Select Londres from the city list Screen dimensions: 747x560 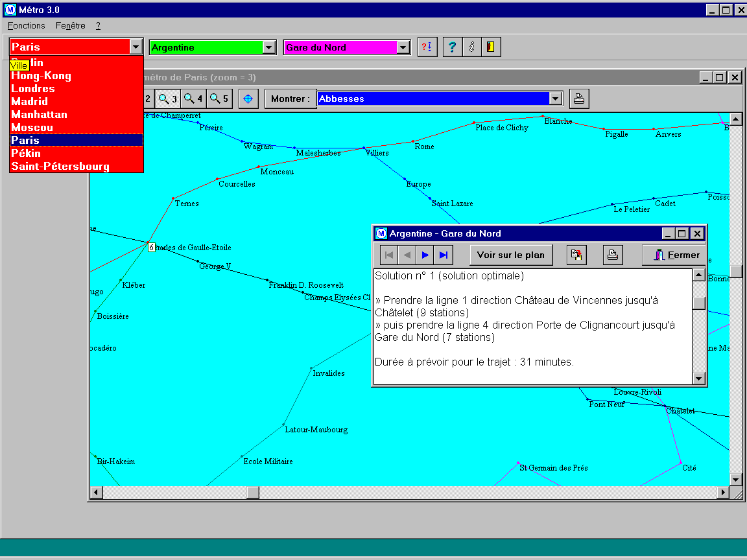click(33, 89)
